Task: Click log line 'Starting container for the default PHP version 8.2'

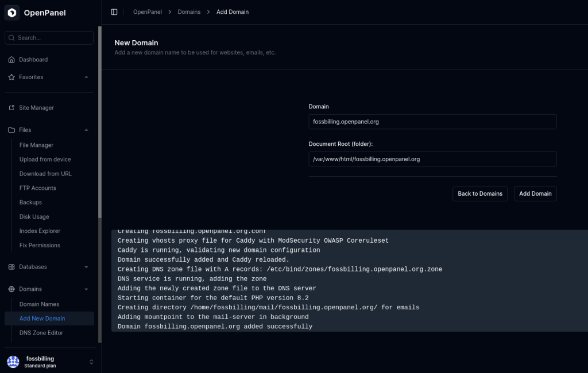Action: (x=213, y=298)
